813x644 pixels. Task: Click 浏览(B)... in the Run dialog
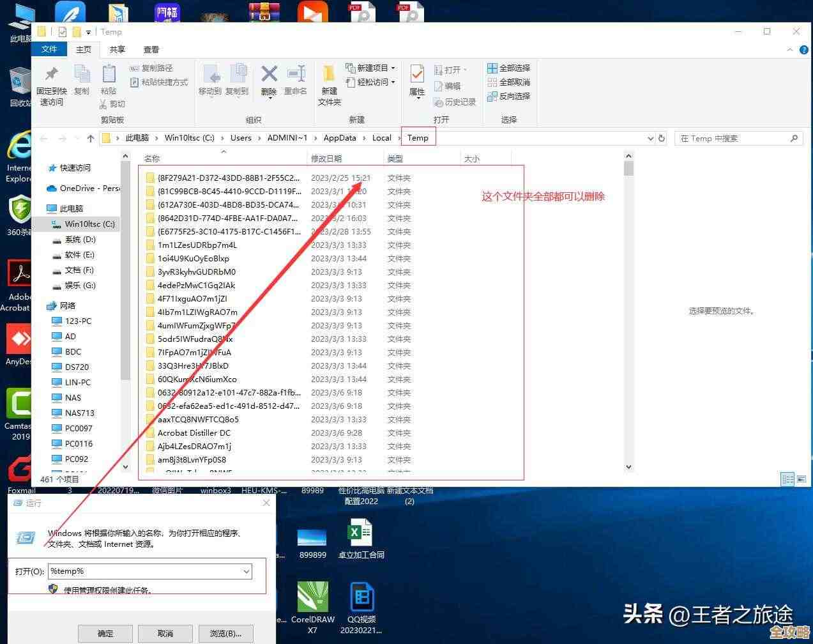tap(225, 633)
